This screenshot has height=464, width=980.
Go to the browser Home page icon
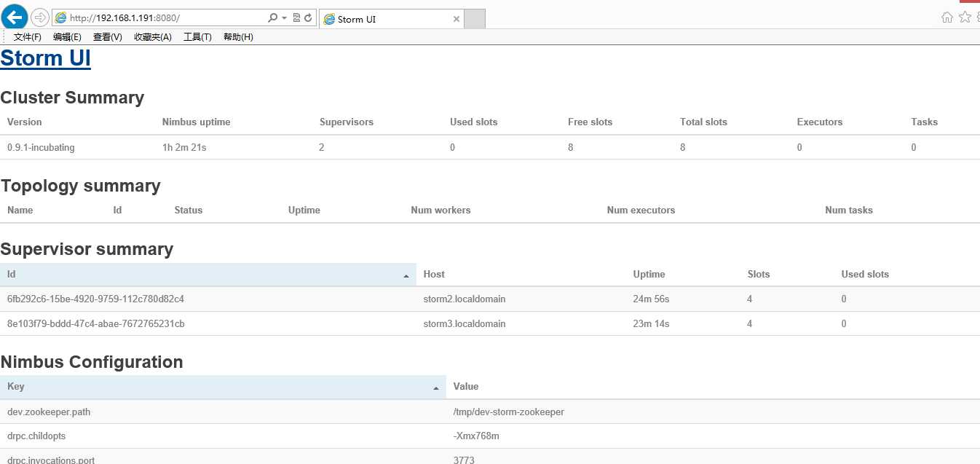click(947, 17)
